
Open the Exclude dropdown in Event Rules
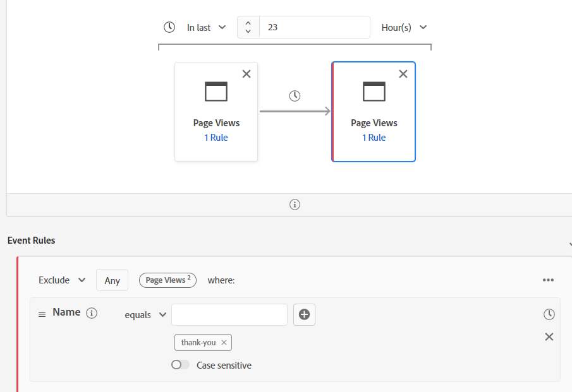[x=61, y=280]
